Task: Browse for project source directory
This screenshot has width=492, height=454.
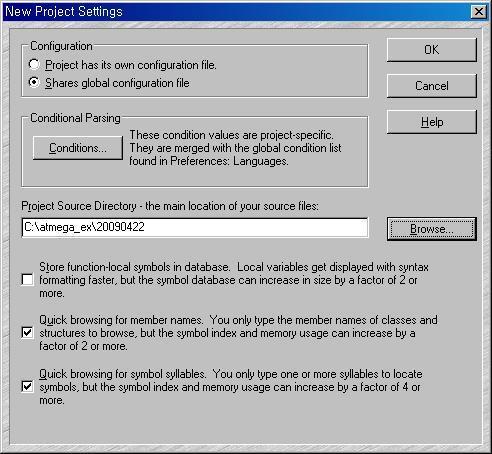Action: pos(432,229)
